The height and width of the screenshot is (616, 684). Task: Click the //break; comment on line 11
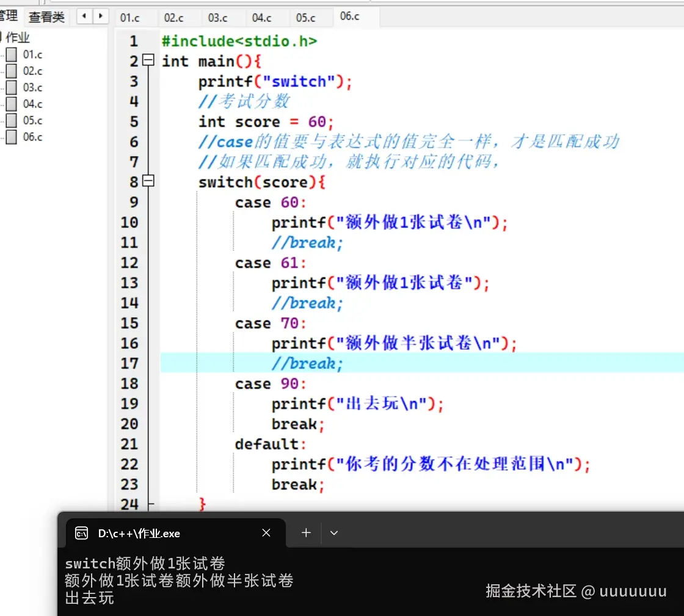coord(308,243)
